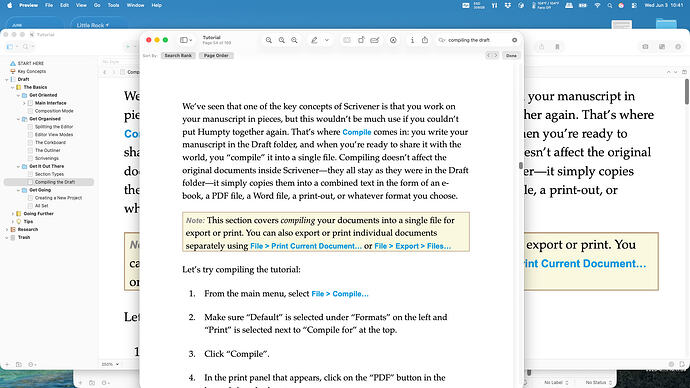Select START HERE in the Scrivener binder
The width and height of the screenshot is (690, 388).
(30, 63)
